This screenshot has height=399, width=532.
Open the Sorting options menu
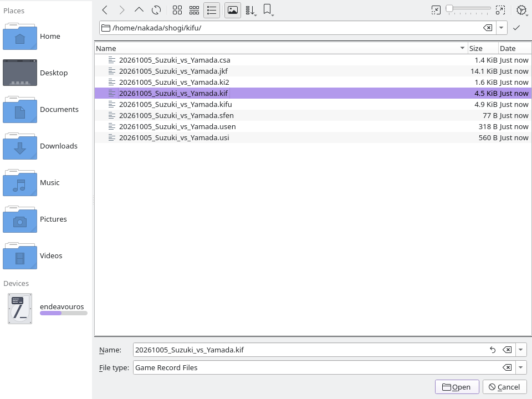pos(250,11)
